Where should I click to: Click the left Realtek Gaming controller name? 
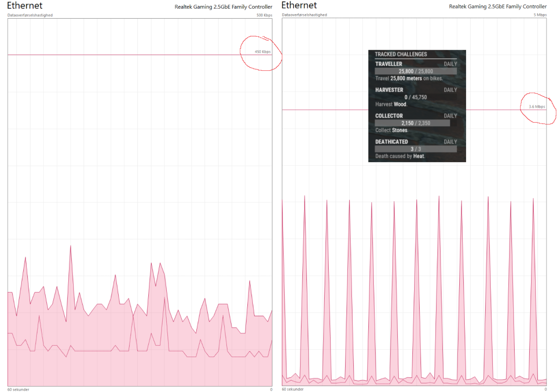(223, 7)
